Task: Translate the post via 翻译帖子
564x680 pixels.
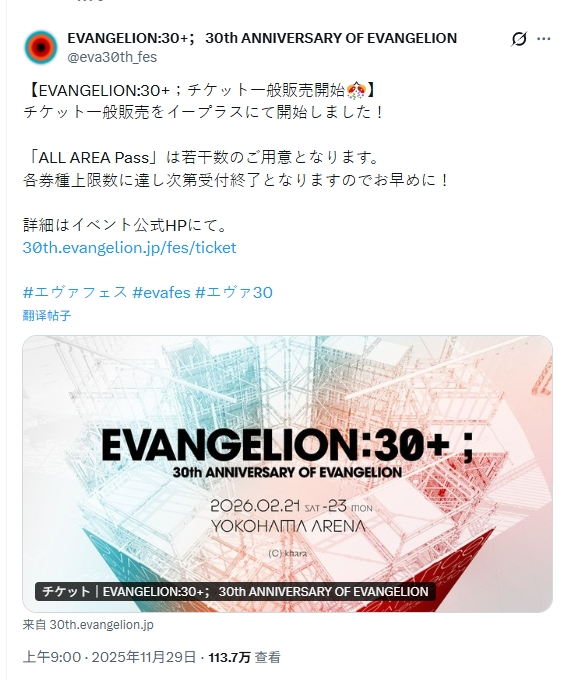Action: point(47,315)
